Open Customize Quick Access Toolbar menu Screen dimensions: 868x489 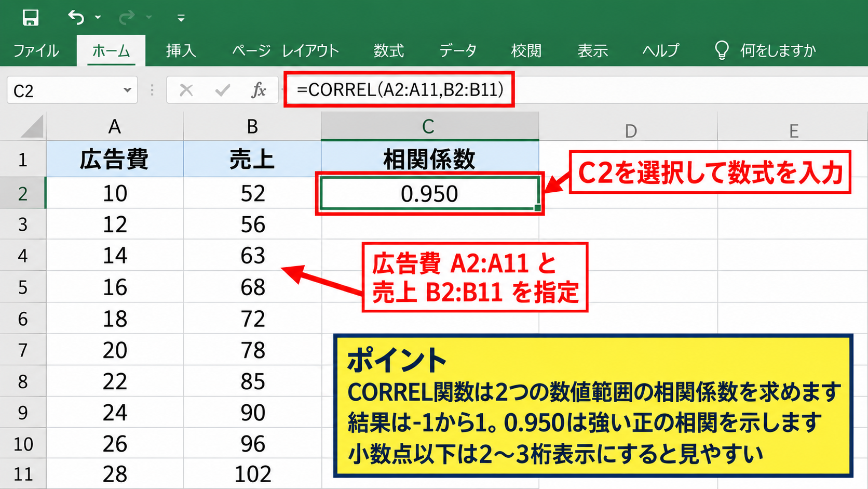click(181, 18)
